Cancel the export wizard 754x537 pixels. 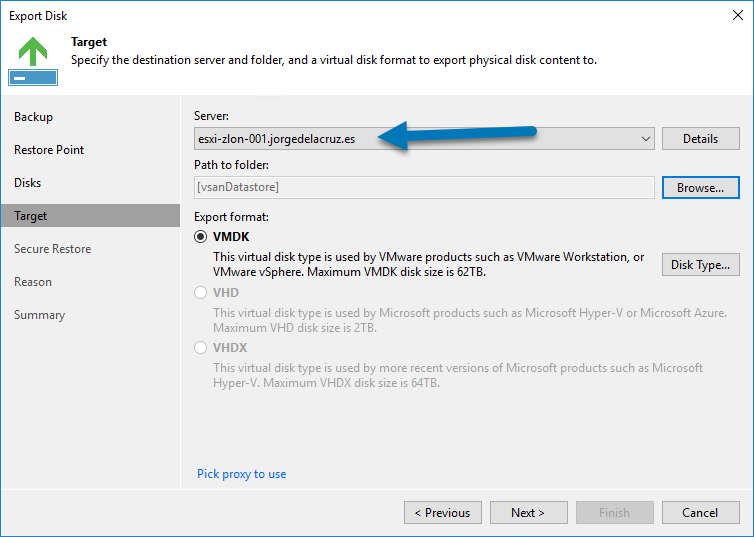pyautogui.click(x=701, y=512)
